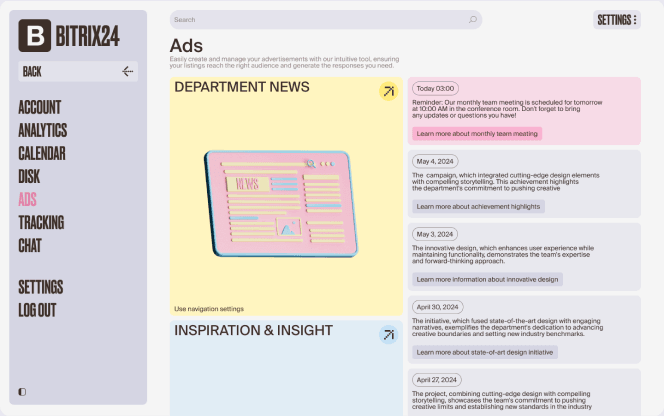Click Learn more about state-of-art design initiative

click(485, 352)
